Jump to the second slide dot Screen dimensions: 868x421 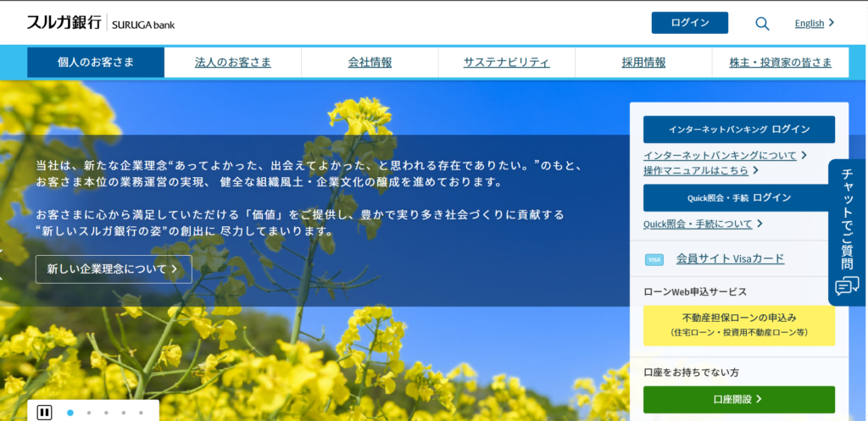[88, 413]
